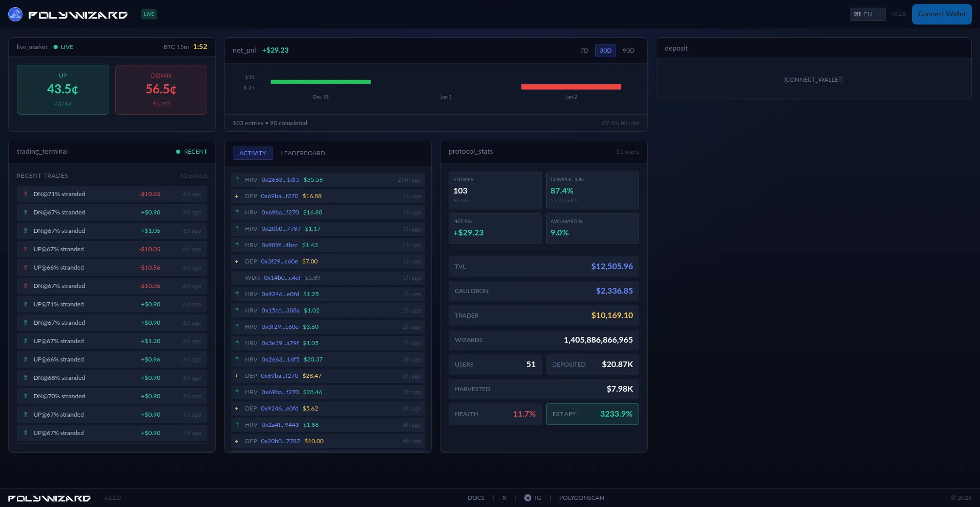Screen dimensions: 980x507
Task: Select the 90D time range
Action: (628, 51)
